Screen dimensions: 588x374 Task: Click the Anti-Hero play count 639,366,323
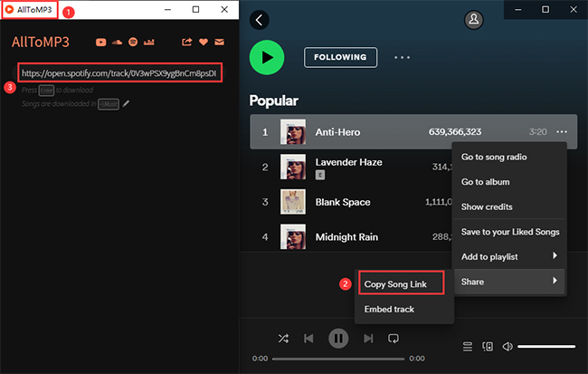[455, 132]
